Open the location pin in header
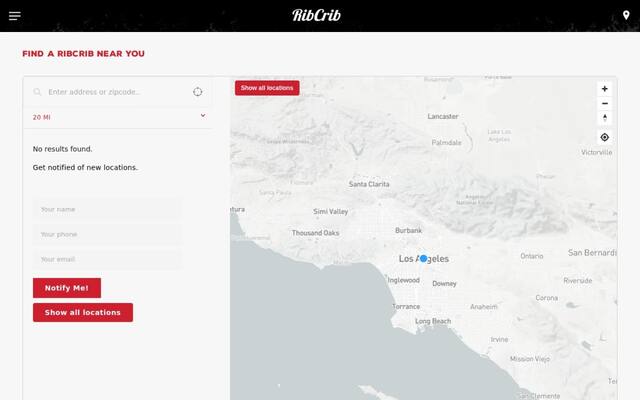The width and height of the screenshot is (640, 400). (626, 16)
